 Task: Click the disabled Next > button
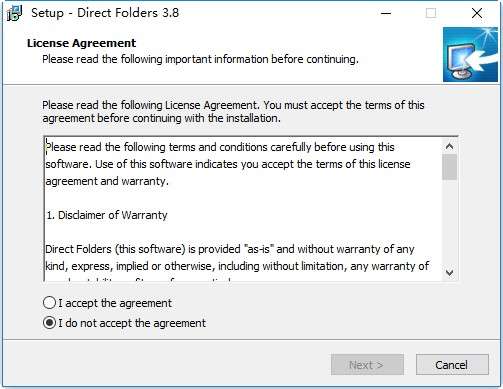click(x=367, y=365)
